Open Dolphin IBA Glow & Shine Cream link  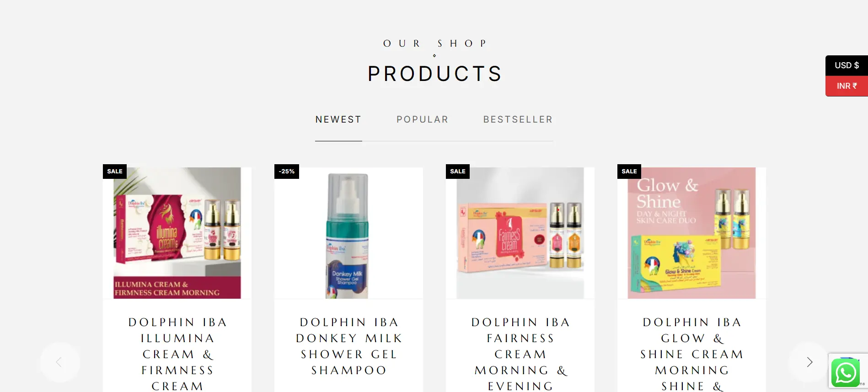(692, 354)
